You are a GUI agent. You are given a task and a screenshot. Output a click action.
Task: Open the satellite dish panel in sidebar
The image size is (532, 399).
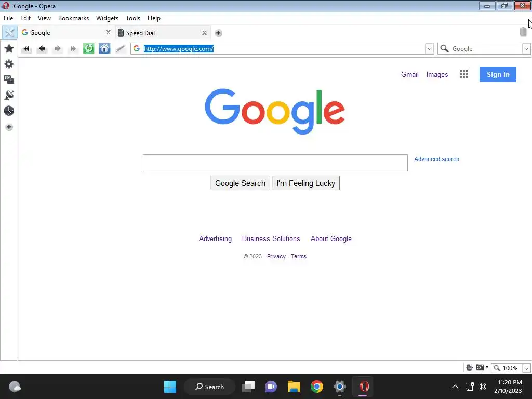click(x=9, y=96)
